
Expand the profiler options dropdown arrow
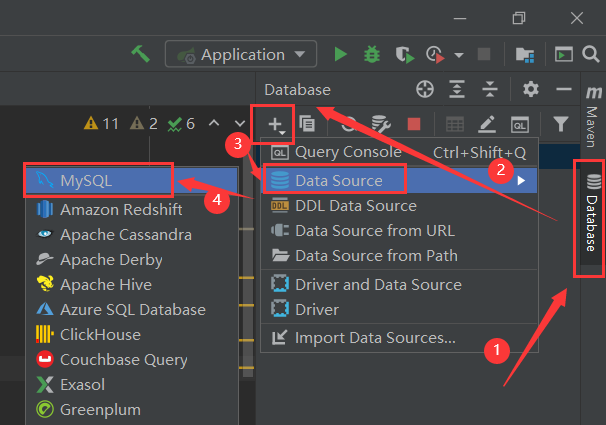coord(459,55)
